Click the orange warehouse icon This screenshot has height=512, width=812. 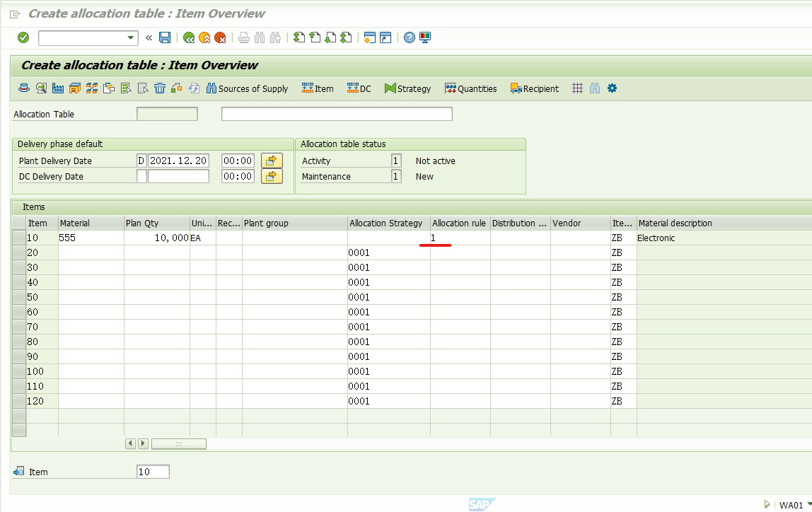(74, 88)
